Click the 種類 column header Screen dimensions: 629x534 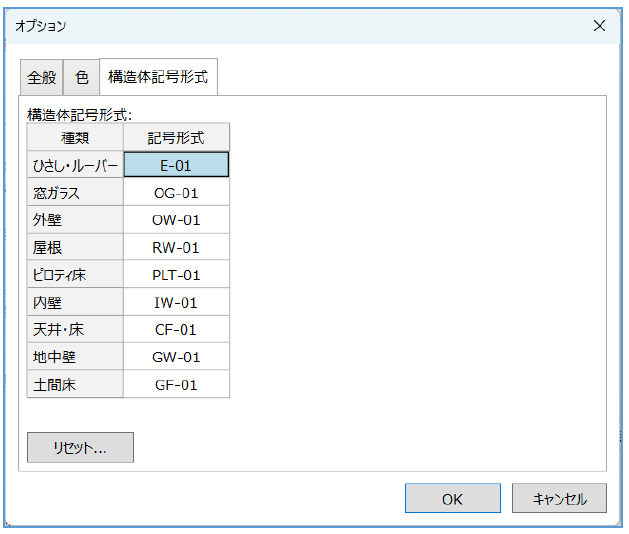(x=75, y=138)
